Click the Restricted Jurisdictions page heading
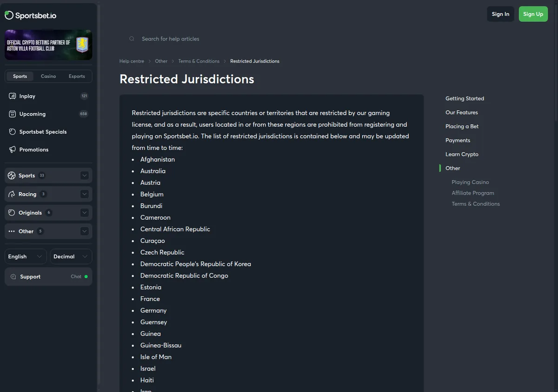This screenshot has height=392, width=558. coord(187,79)
